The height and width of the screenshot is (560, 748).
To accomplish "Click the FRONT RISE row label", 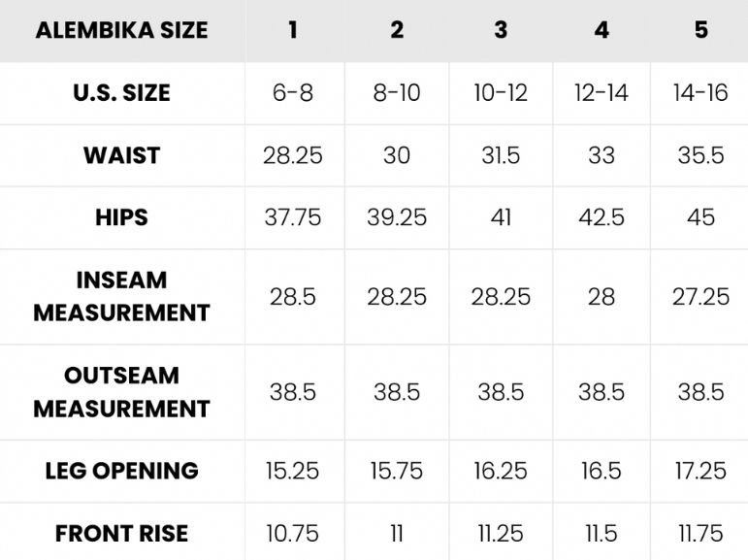I will (x=122, y=533).
